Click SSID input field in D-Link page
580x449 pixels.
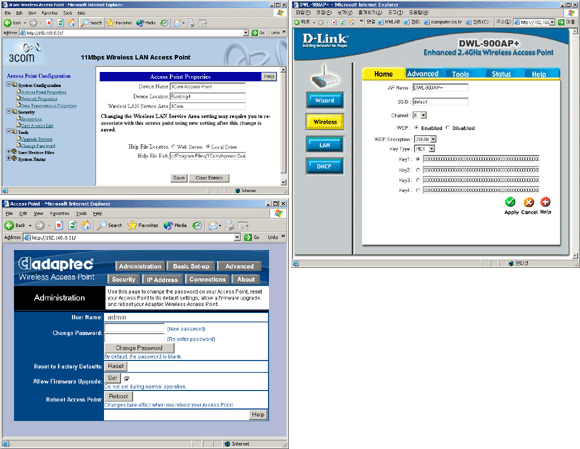(440, 102)
